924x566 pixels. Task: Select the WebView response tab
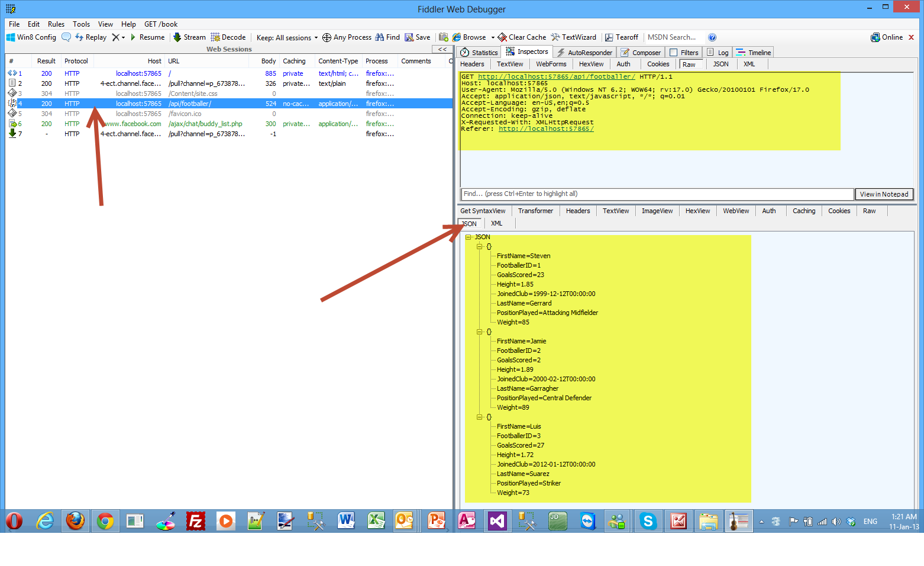click(x=736, y=211)
